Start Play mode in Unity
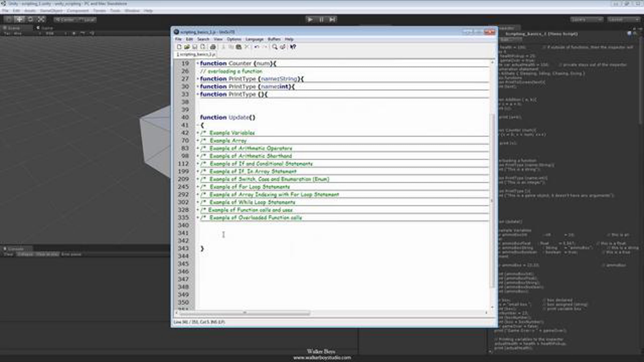This screenshot has width=644, height=362. 310,19
